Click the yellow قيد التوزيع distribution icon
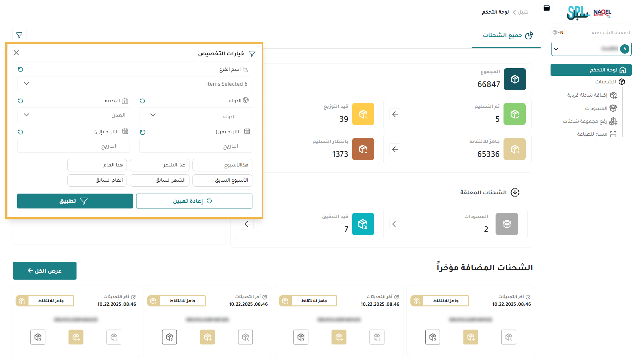Viewport: 636px width, 364px height. click(x=363, y=114)
